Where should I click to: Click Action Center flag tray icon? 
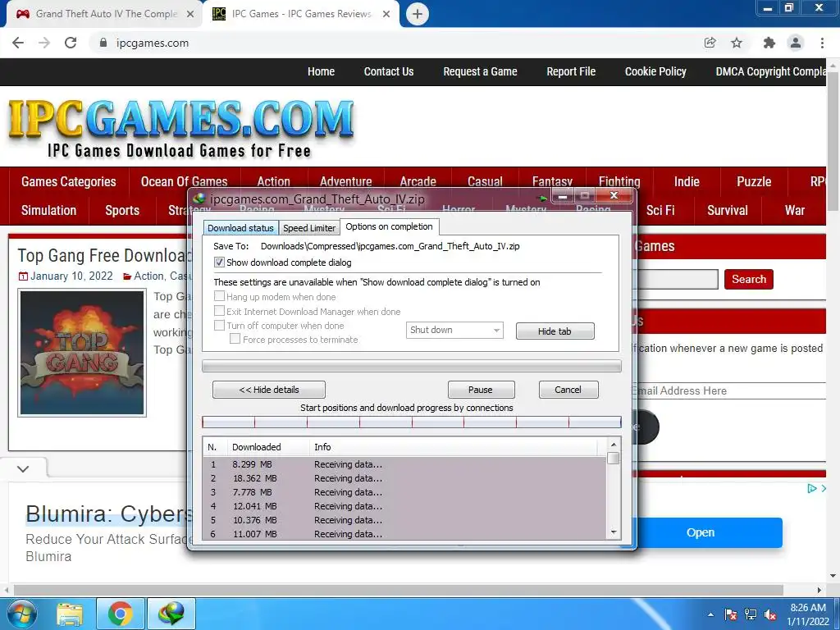[730, 614]
